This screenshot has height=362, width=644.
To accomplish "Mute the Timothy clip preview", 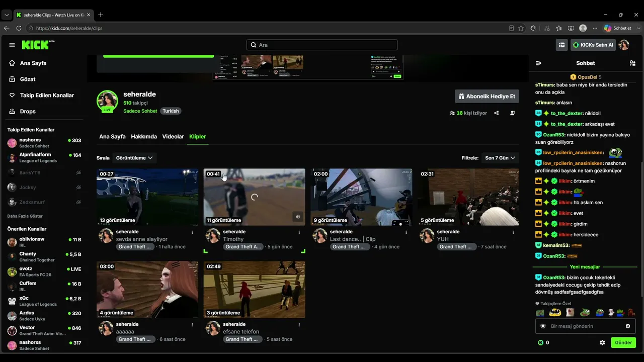I will point(298,217).
